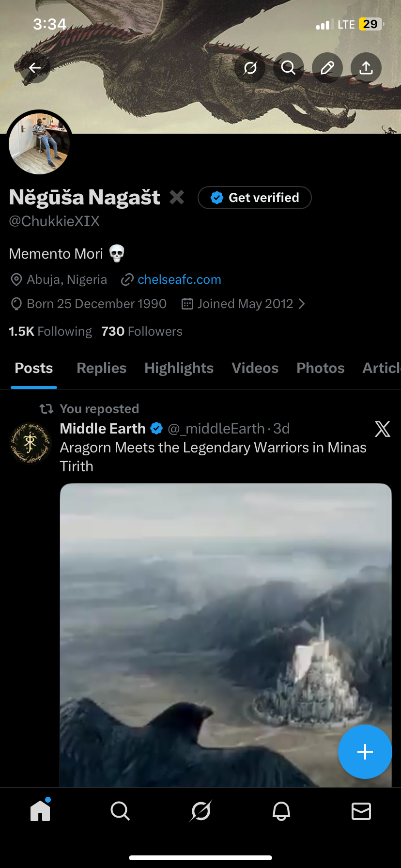This screenshot has width=401, height=868.
Task: Expand the Joined May 2012 chevron
Action: [x=302, y=304]
